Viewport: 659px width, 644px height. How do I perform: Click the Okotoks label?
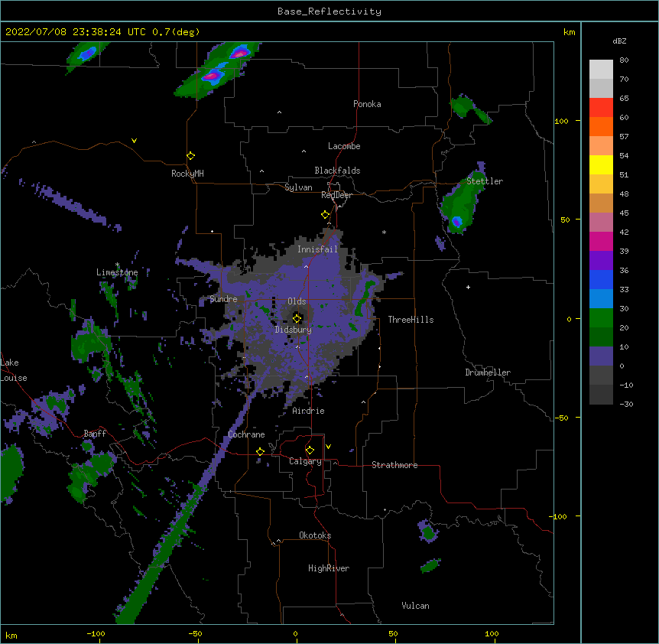[315, 535]
